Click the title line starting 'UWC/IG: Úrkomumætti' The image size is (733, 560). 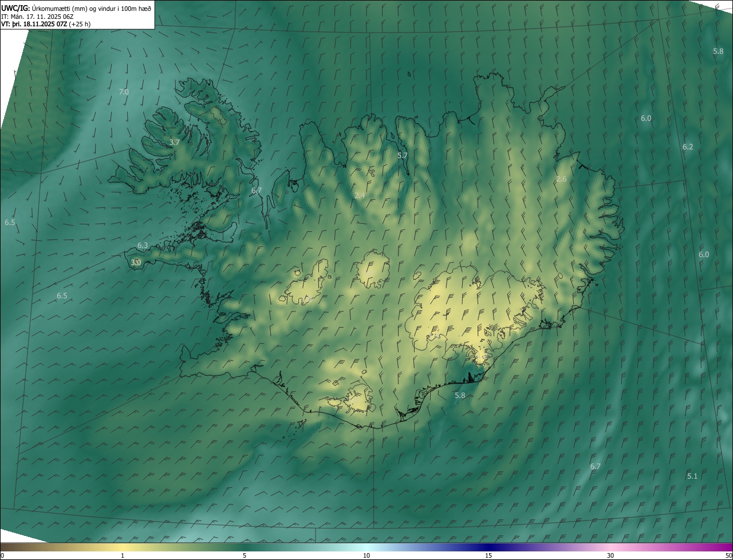(x=76, y=8)
